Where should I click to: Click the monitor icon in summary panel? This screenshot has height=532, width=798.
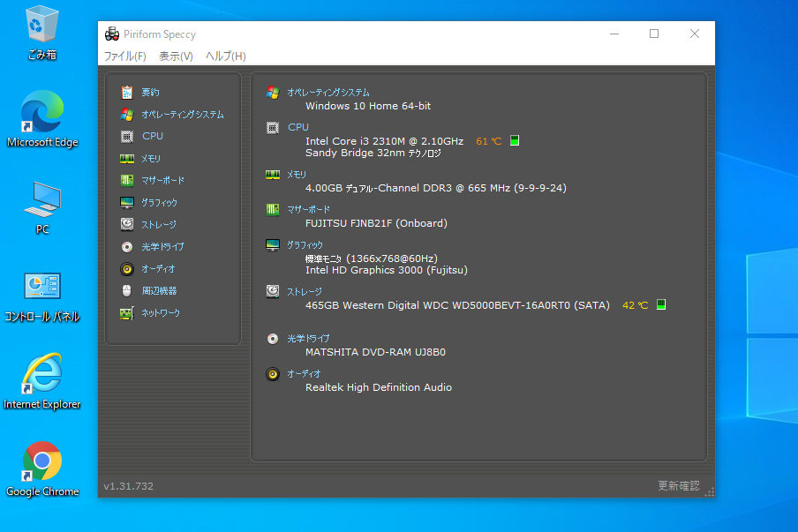[x=273, y=245]
